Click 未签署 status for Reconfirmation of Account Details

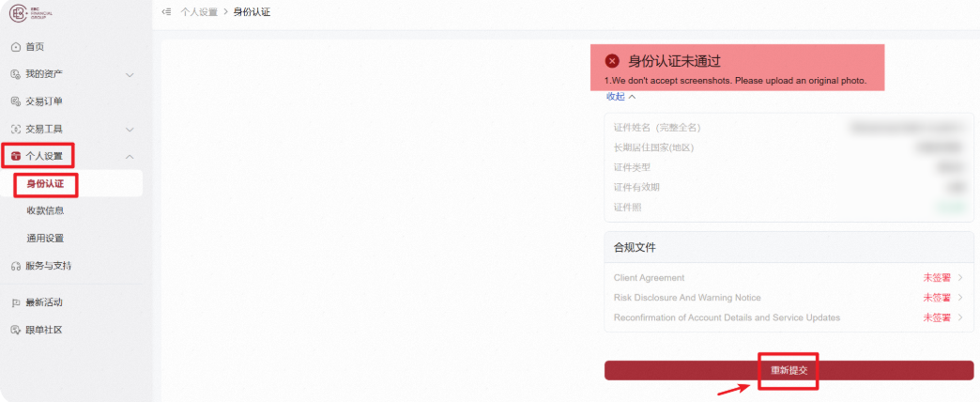(937, 317)
